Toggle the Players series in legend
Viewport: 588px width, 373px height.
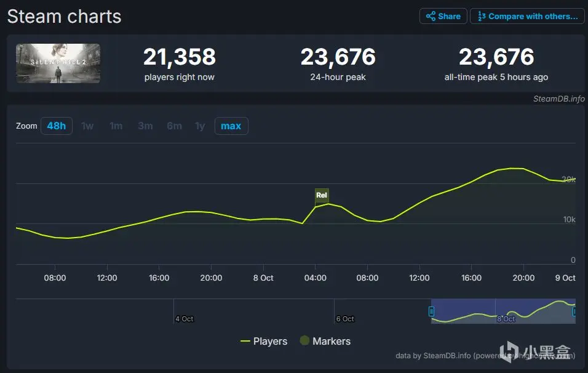tap(264, 341)
